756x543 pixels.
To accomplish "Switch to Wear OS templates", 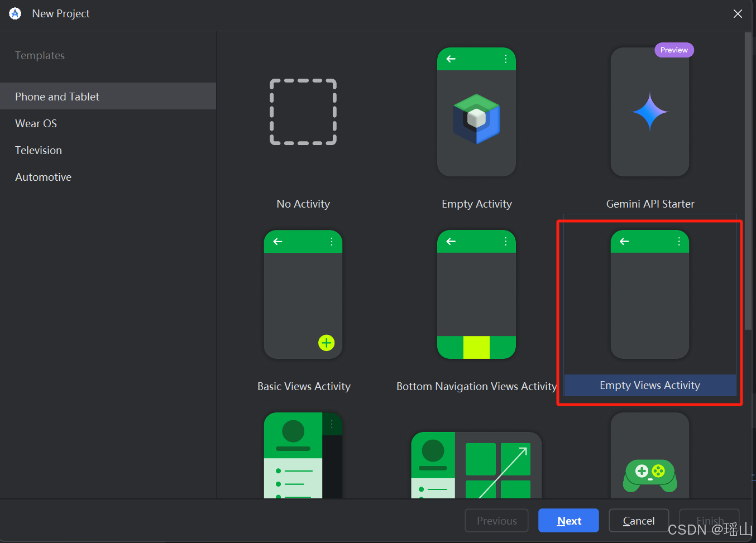I will click(108, 123).
